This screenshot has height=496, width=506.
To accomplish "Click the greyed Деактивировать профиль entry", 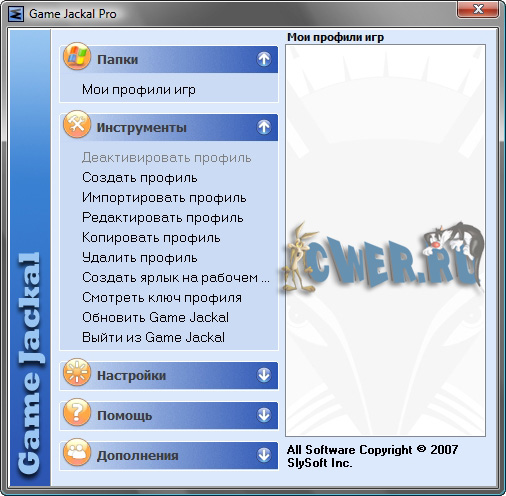I will (166, 158).
